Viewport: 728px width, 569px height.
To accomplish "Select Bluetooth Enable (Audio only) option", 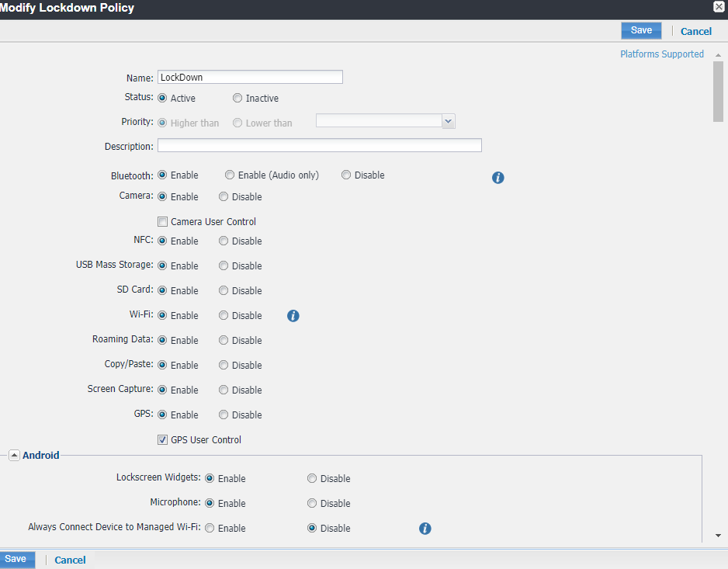I will 230,175.
